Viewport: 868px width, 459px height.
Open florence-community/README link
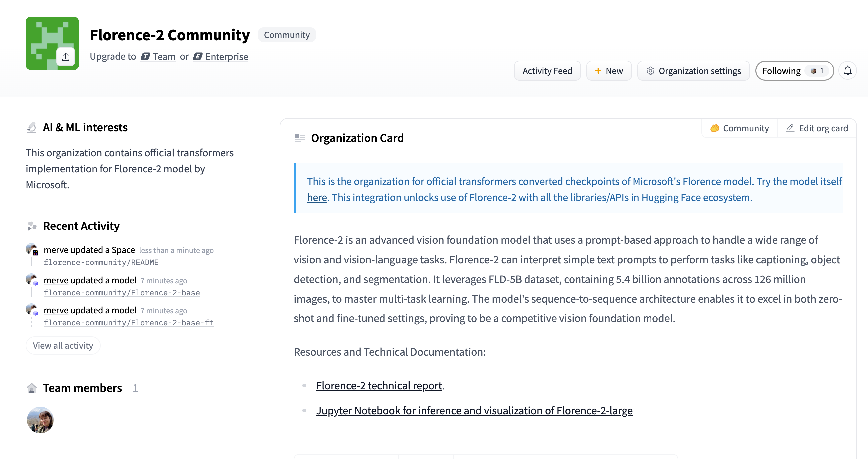click(x=101, y=262)
